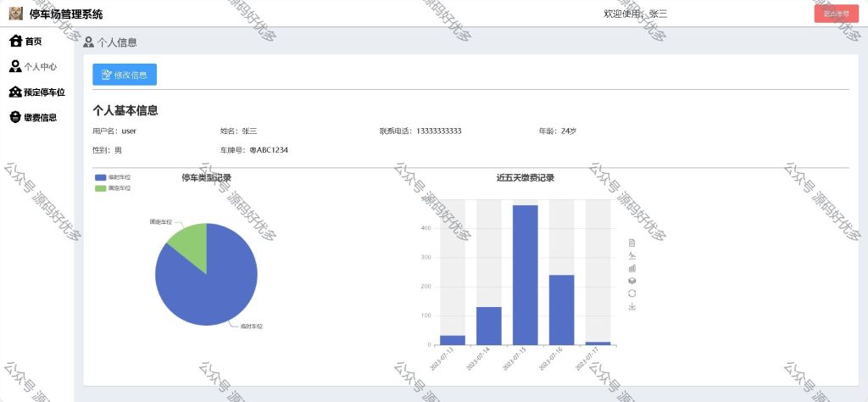This screenshot has width=868, height=402.
Task: Click the 欢迎使用：张三 greeting
Action: coord(636,14)
